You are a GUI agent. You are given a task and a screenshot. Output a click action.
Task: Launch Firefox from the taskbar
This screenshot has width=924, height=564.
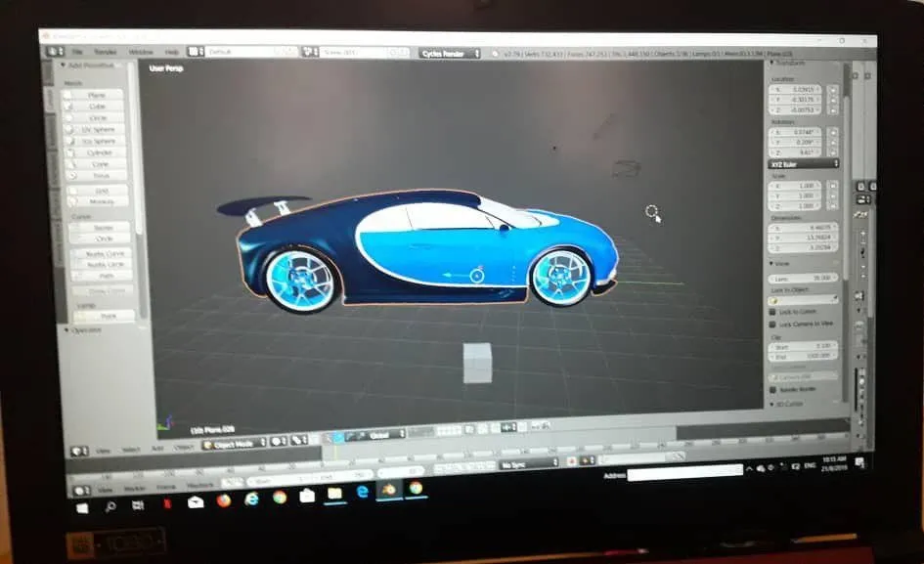click(223, 500)
